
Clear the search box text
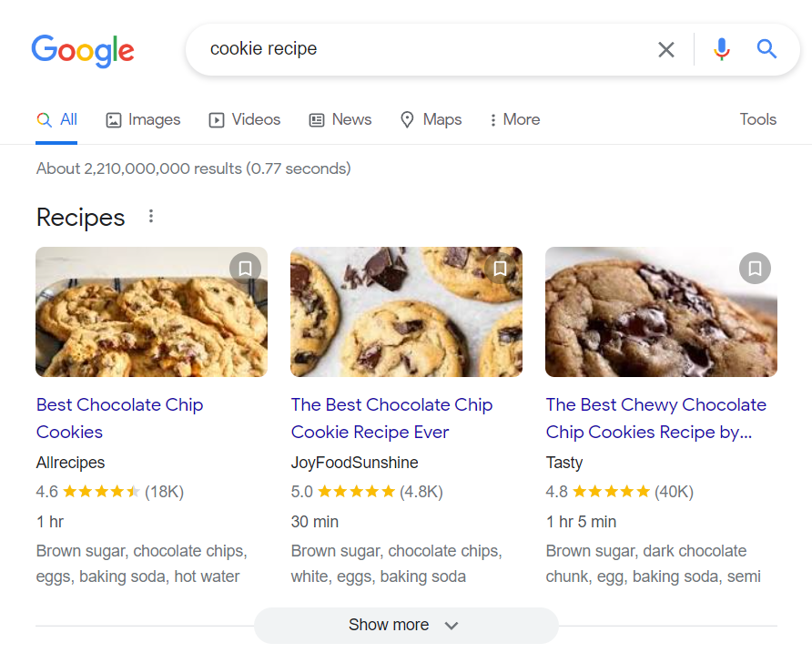pos(666,49)
